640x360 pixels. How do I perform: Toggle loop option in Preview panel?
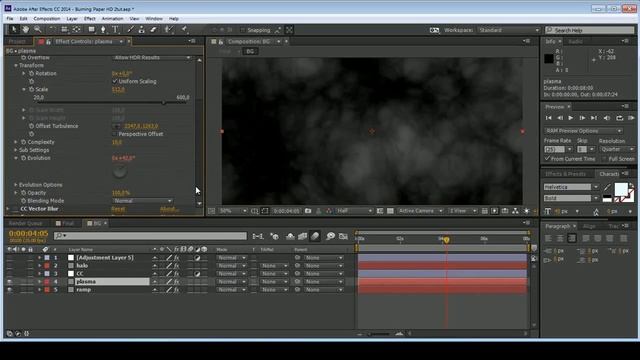click(620, 118)
